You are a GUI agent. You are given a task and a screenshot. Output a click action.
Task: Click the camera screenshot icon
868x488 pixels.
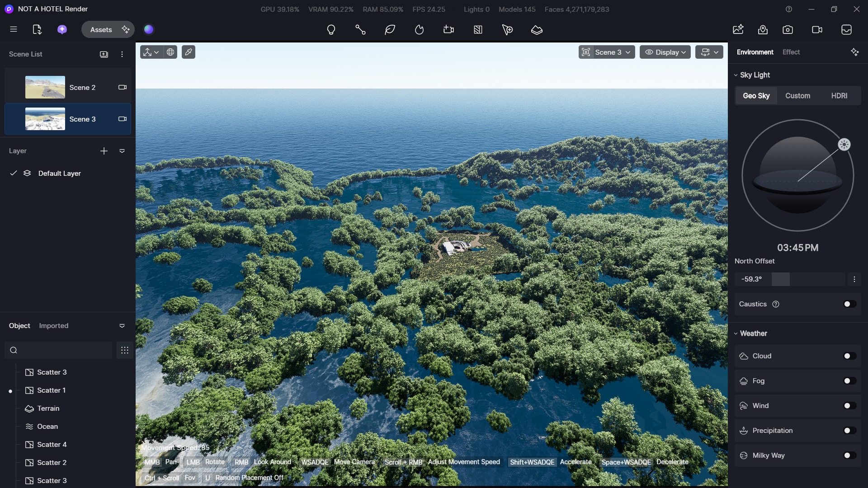pos(788,30)
